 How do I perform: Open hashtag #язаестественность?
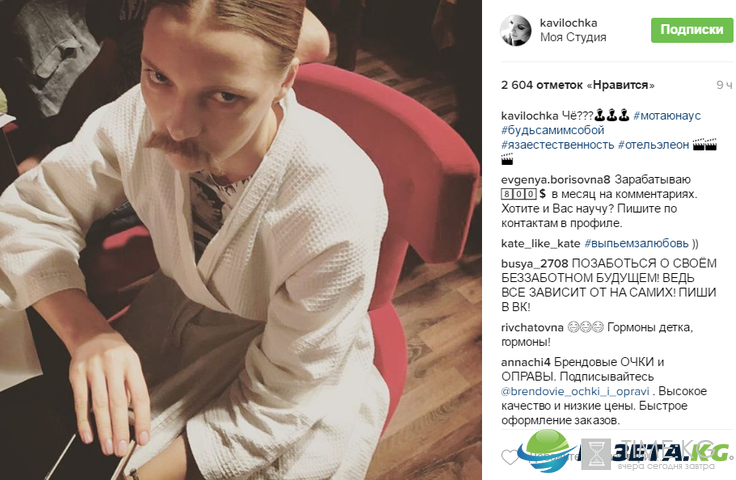pyautogui.click(x=557, y=145)
